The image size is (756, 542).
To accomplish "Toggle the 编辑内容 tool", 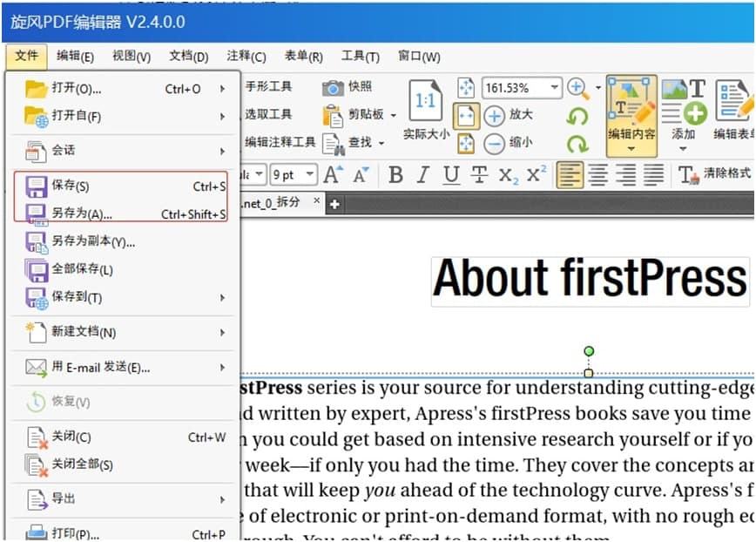I will click(631, 116).
